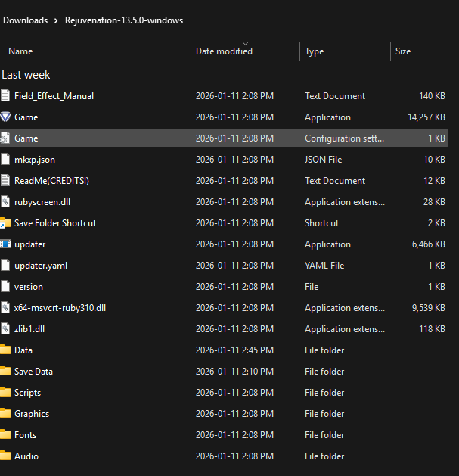Select the ReadMe(CREDITS!) file name
Screen dimensions: 459x476
tap(51, 181)
